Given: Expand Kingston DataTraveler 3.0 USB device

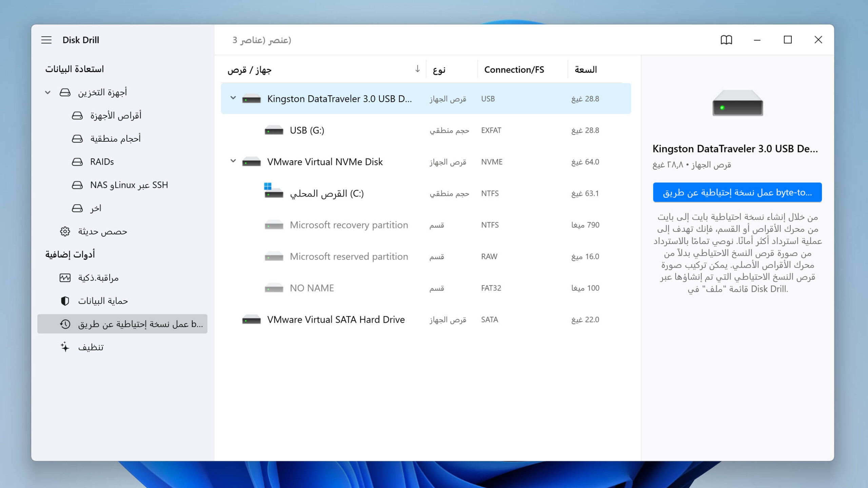Looking at the screenshot, I should [233, 98].
